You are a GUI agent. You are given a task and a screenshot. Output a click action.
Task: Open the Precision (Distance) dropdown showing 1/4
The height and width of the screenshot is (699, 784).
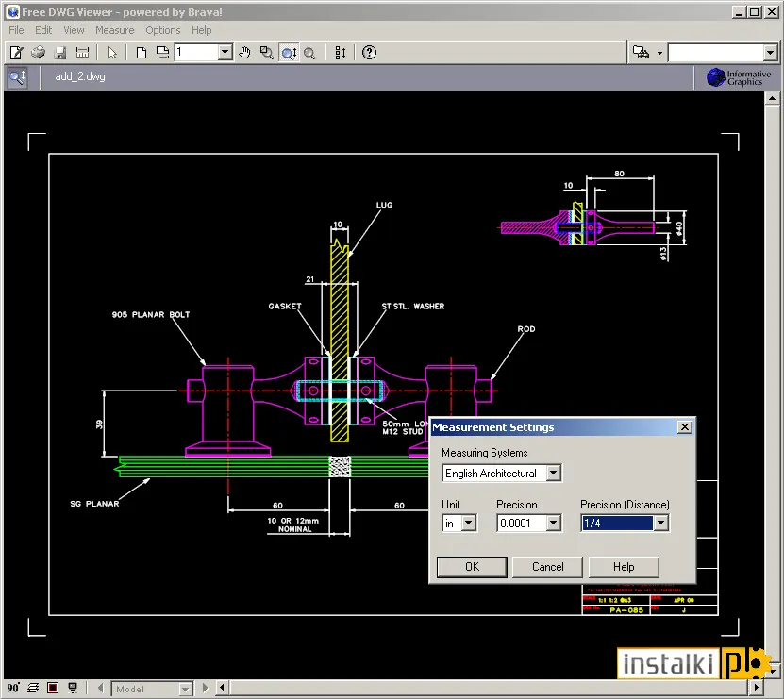point(661,523)
